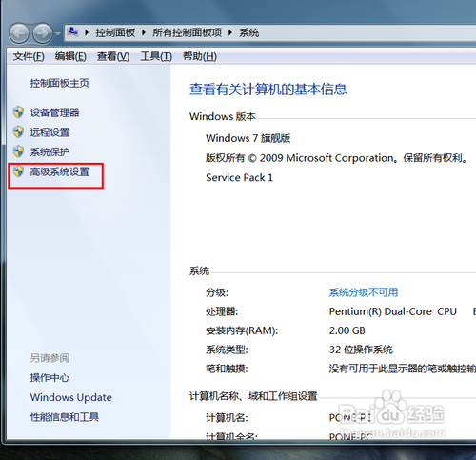476x460 pixels.
Task: Open the recent pages dropdown arrow
Action: (58, 33)
